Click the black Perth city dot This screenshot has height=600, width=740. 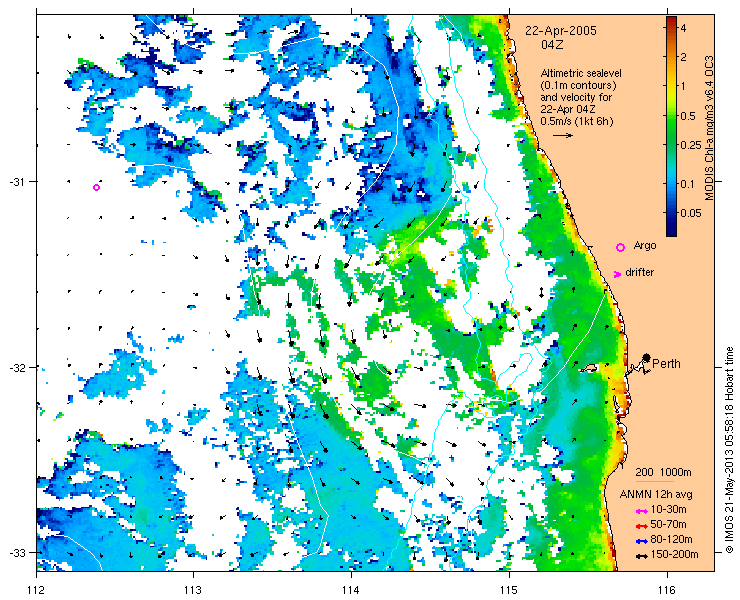(647, 357)
